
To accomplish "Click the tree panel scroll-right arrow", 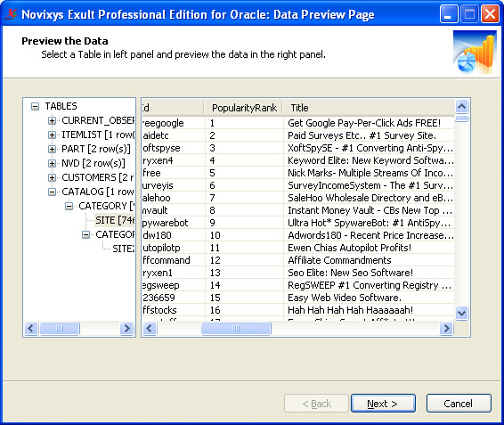I will pyautogui.click(x=127, y=329).
